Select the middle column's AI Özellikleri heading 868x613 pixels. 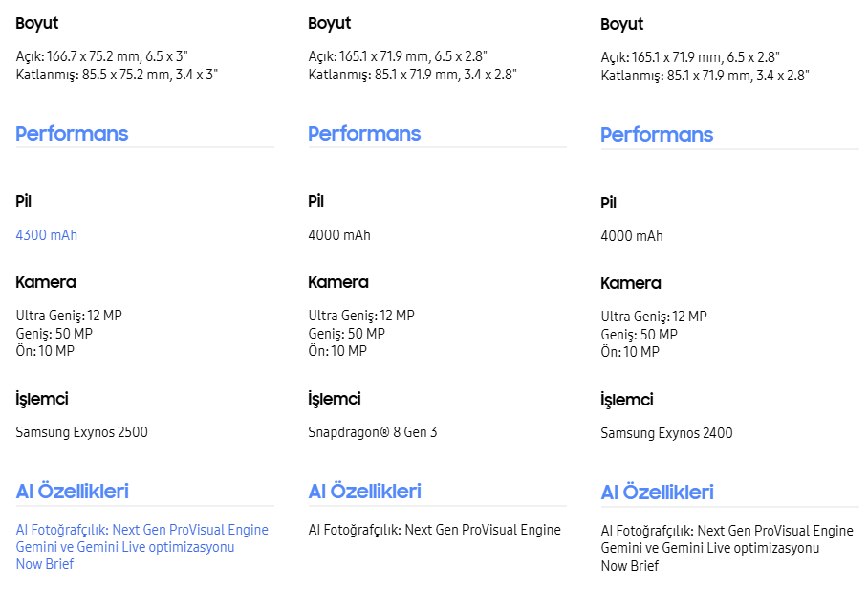(x=364, y=492)
